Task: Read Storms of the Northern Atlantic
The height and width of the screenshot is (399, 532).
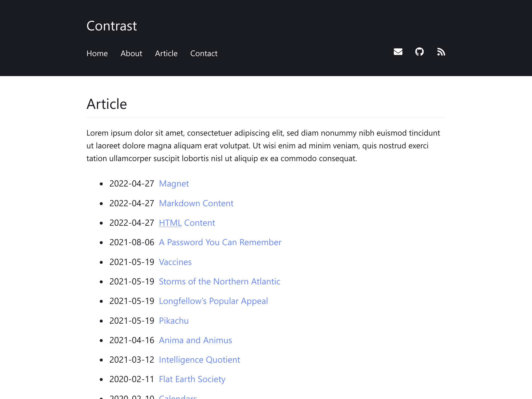Action: (220, 282)
